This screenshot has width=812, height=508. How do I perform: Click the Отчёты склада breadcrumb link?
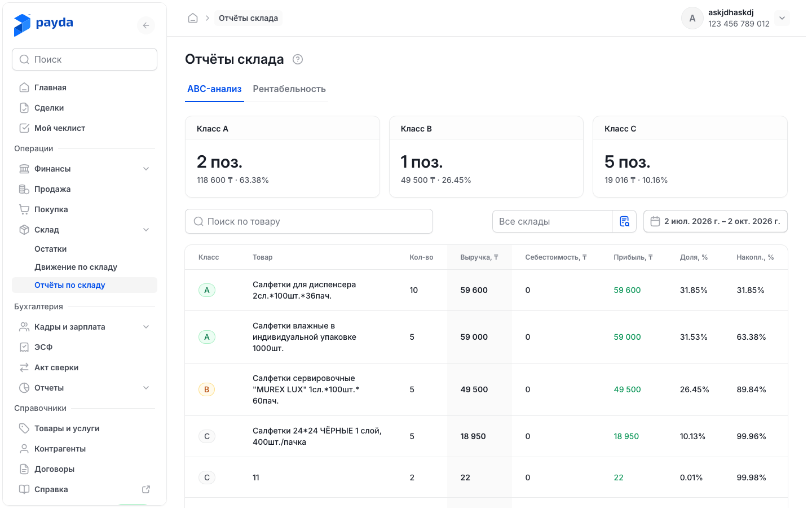pyautogui.click(x=248, y=18)
